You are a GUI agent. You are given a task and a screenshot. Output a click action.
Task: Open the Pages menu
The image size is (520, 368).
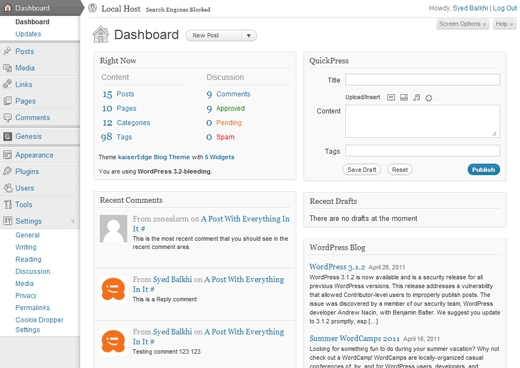click(25, 101)
